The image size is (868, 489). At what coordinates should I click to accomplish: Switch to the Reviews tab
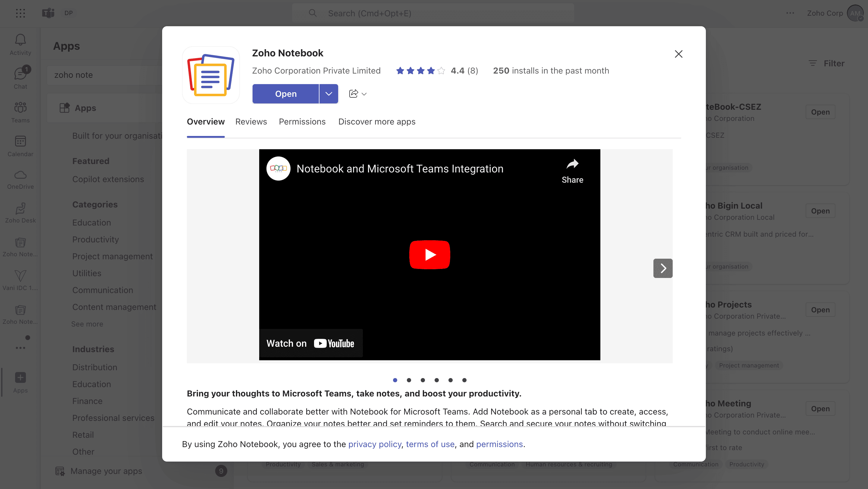251,122
